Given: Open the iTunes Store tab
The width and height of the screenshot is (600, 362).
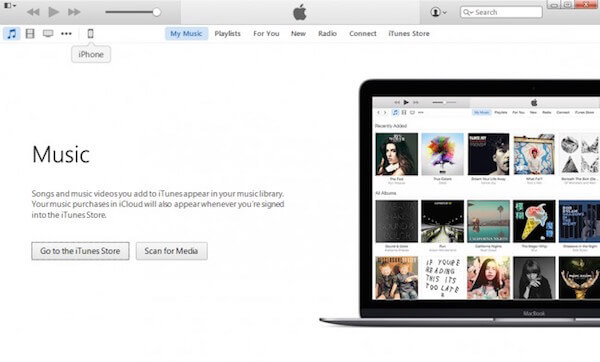Looking at the screenshot, I should click(x=409, y=34).
